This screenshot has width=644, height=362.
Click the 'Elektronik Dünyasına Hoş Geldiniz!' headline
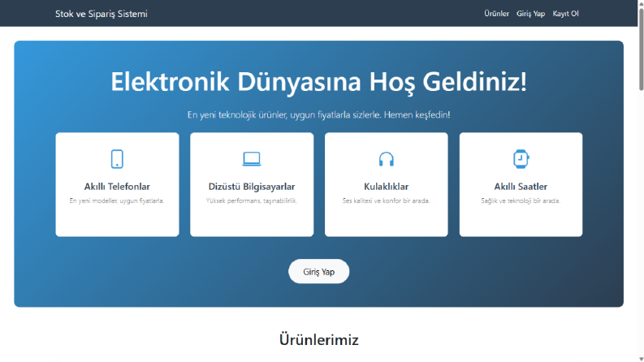point(318,81)
